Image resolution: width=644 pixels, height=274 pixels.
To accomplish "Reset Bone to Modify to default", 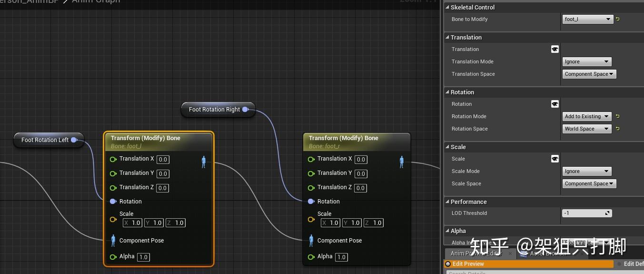I will point(618,19).
